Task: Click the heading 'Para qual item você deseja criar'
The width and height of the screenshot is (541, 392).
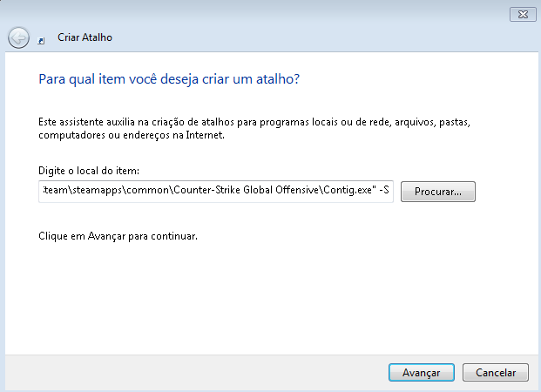Action: click(x=170, y=79)
